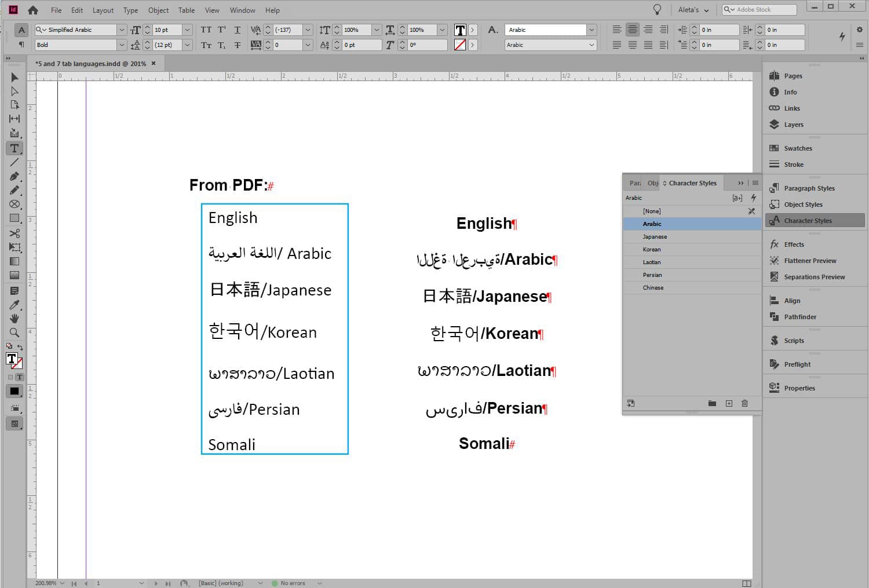869x588 pixels.
Task: Activate the Type tool in toolbox
Action: pos(14,148)
